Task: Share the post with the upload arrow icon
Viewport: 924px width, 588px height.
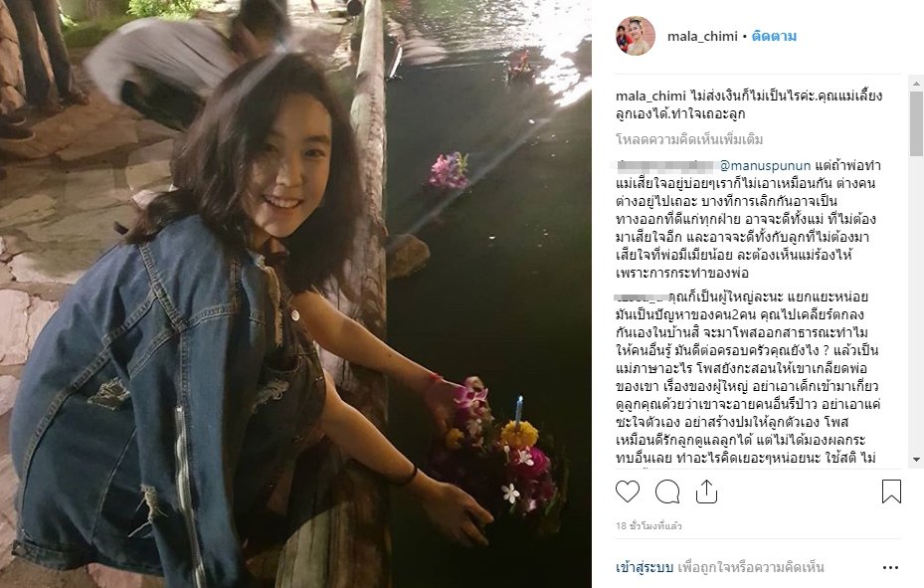Action: pyautogui.click(x=706, y=491)
